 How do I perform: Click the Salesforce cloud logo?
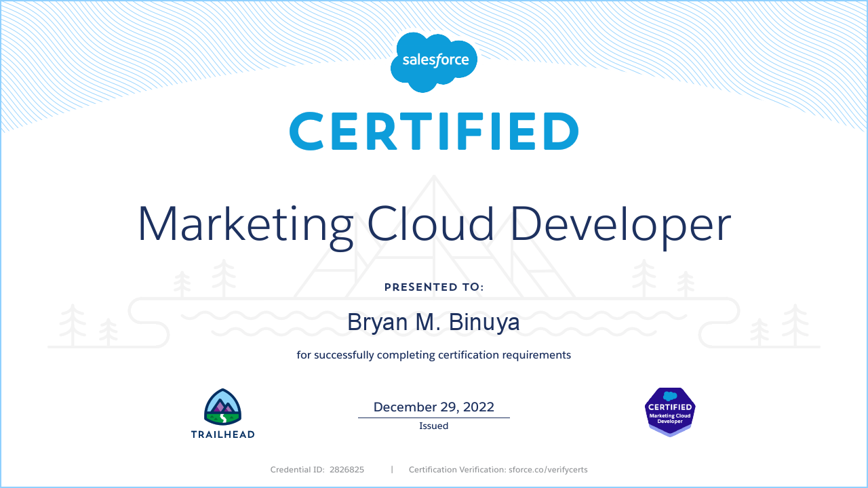coord(434,60)
